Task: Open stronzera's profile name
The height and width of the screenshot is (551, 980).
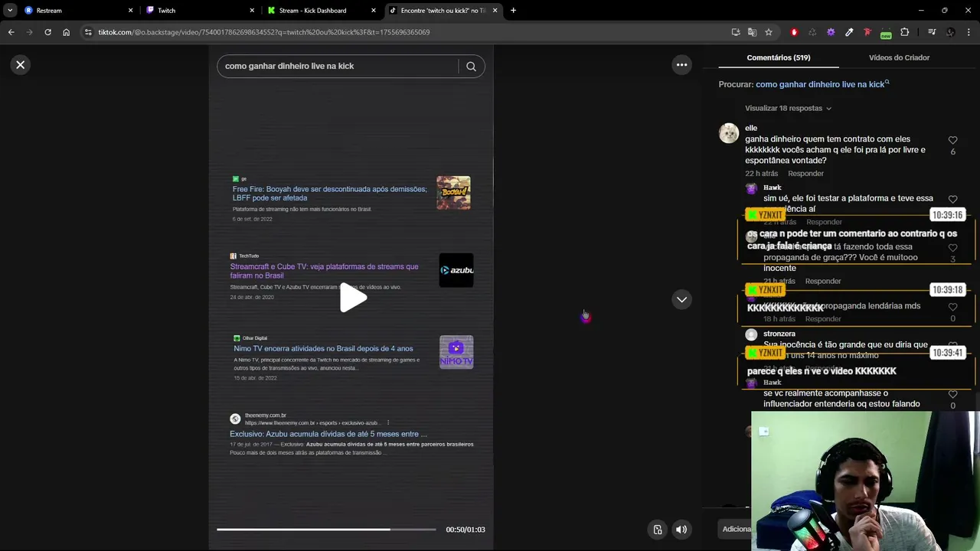Action: point(779,334)
